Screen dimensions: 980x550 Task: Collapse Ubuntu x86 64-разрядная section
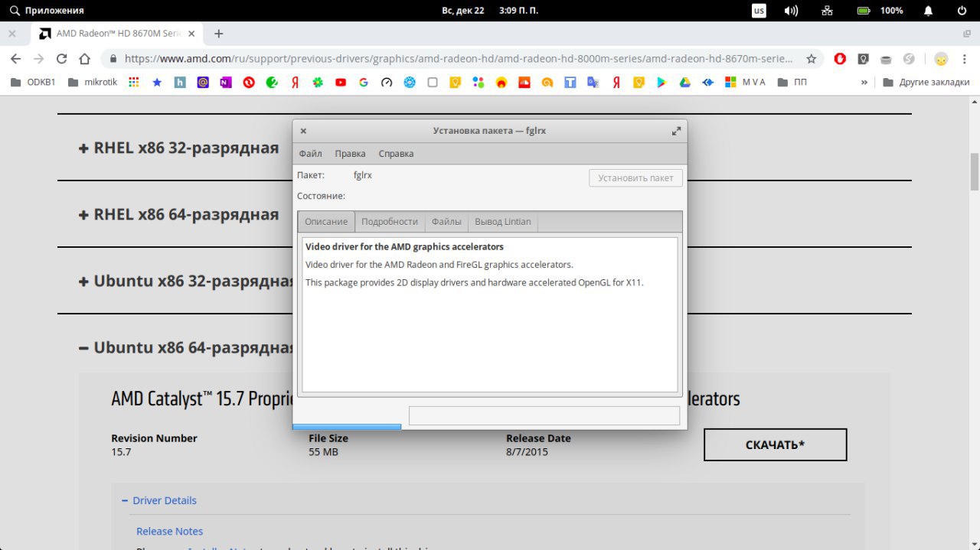pyautogui.click(x=186, y=347)
